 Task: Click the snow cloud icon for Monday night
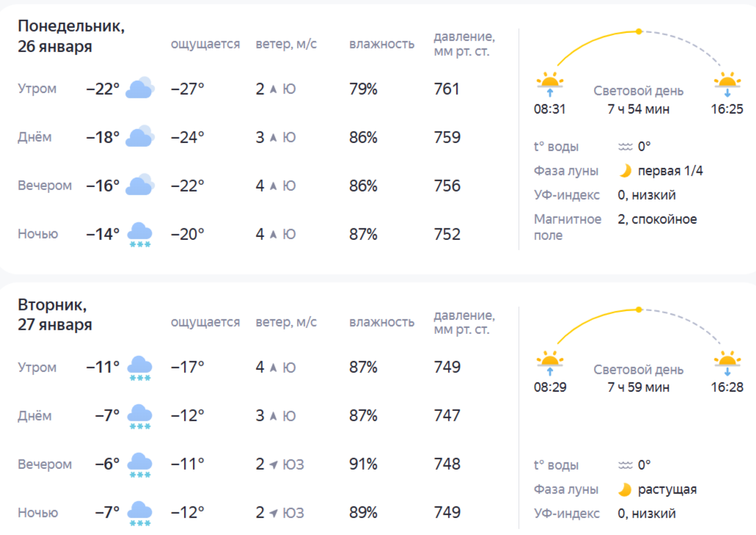coord(139,234)
